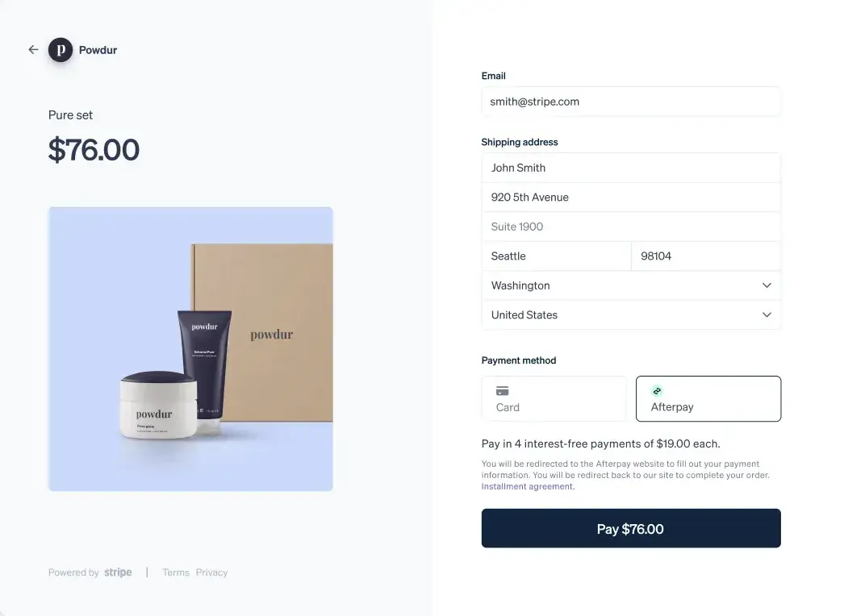
Task: Open the Installment agreement link
Action: (528, 486)
